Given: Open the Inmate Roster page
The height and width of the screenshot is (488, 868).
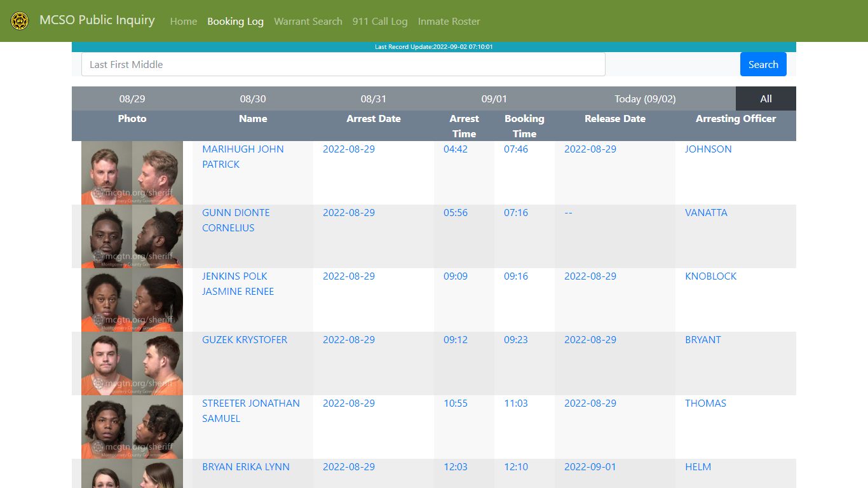Looking at the screenshot, I should (449, 21).
